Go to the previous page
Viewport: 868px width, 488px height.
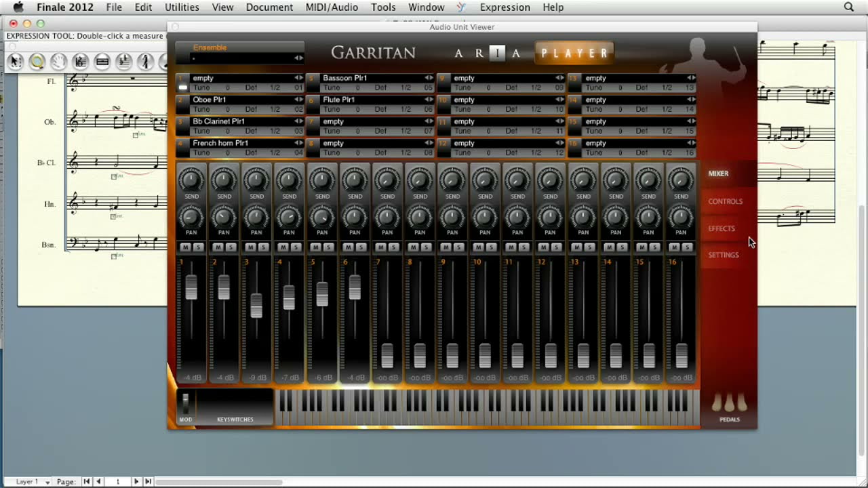point(98,482)
